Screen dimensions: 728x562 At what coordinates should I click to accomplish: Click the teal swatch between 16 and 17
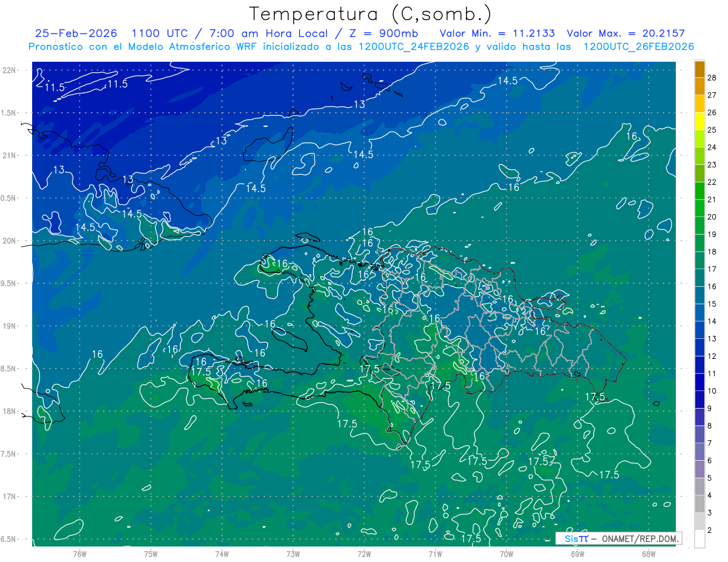pyautogui.click(x=699, y=278)
